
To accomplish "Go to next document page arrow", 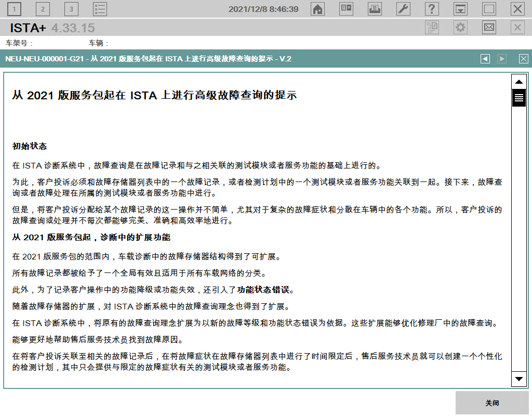I will (502, 59).
